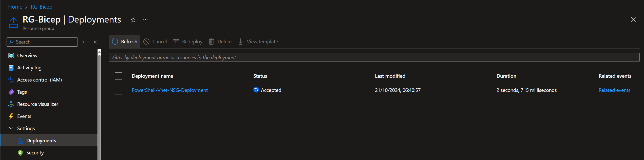Open Resource visualizer from sidebar

pyautogui.click(x=37, y=104)
